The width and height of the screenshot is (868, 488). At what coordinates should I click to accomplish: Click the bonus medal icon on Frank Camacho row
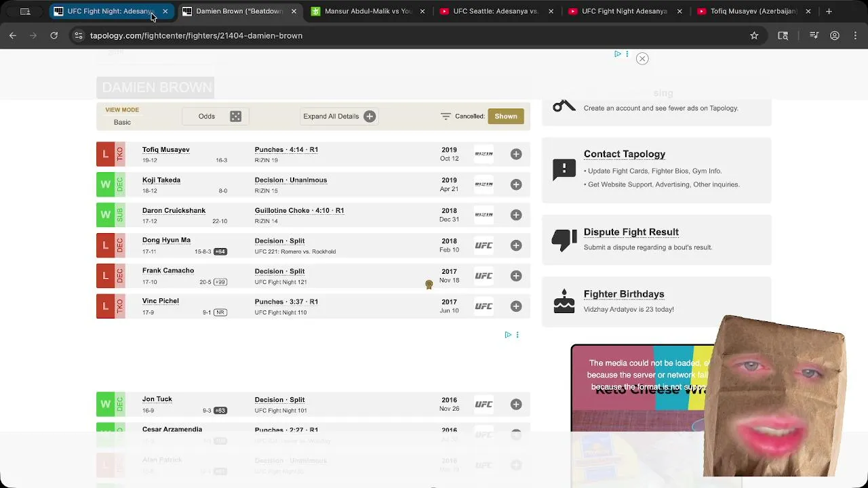click(429, 285)
